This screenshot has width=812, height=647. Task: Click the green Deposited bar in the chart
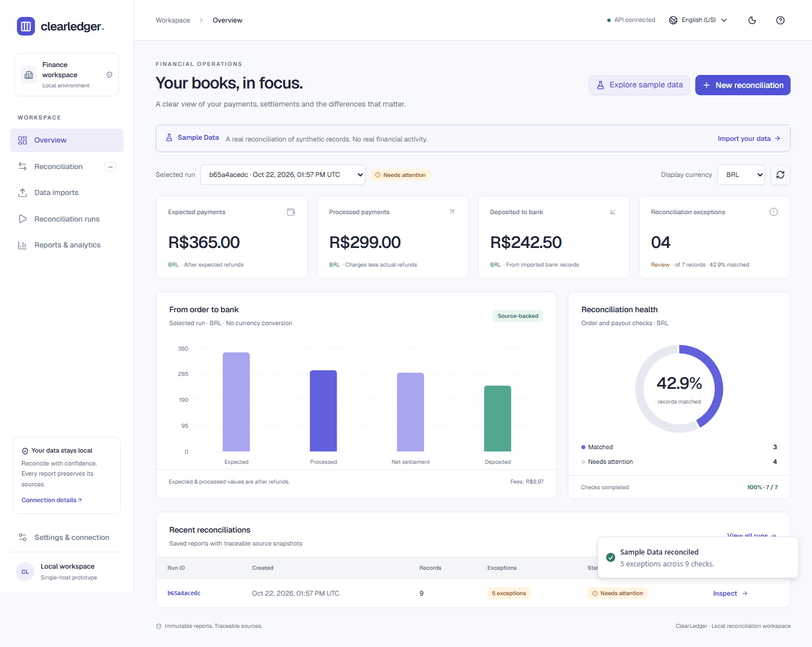[498, 419]
